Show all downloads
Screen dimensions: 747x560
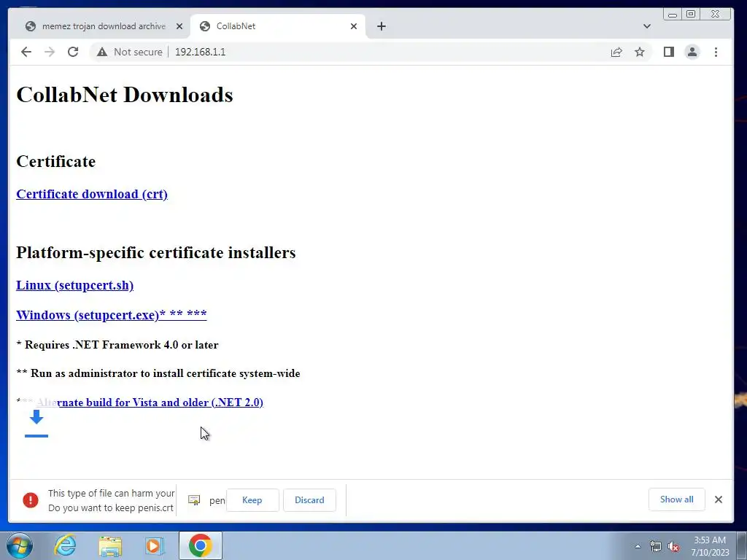coord(676,499)
